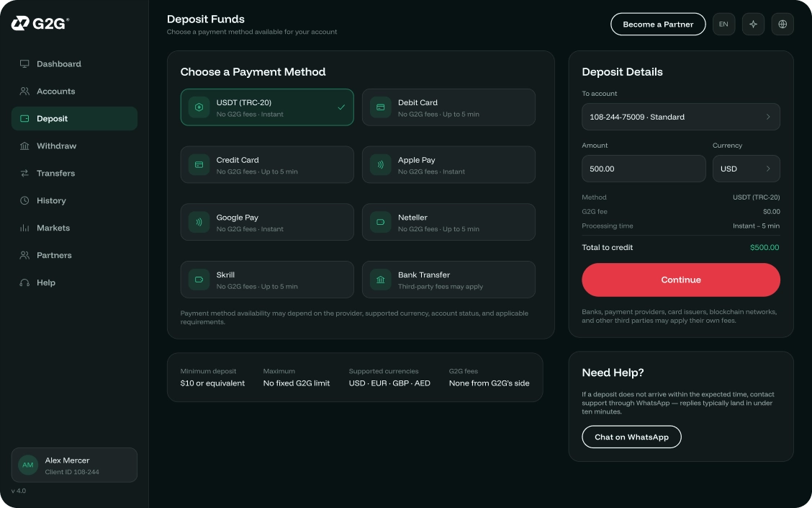Click the Credit Card icon

199,165
